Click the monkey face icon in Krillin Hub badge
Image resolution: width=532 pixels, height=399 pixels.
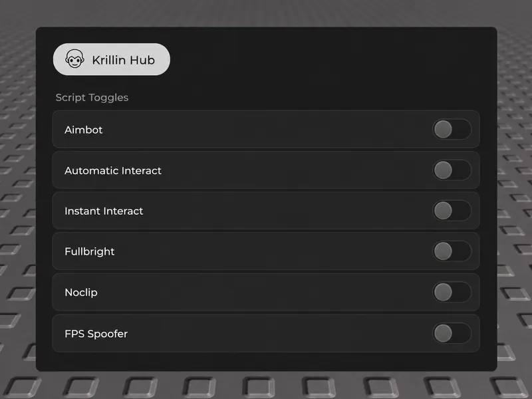74,59
